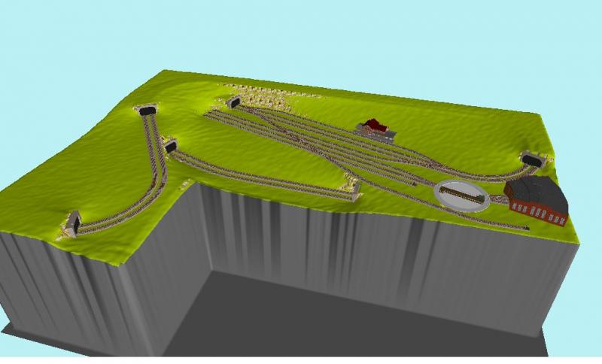The width and height of the screenshot is (602, 364).
Task: Click the tunnel portal behind the roundhouse
Action: 534,159
